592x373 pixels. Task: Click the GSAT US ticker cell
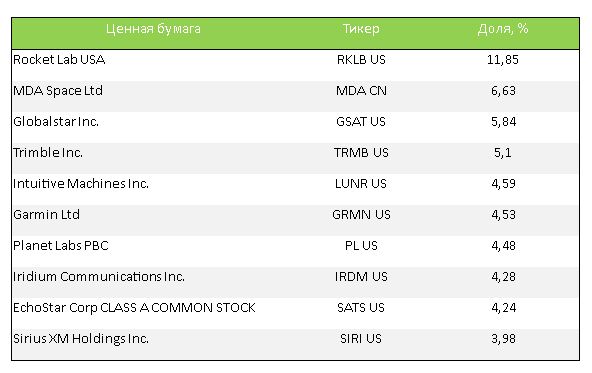(x=361, y=122)
